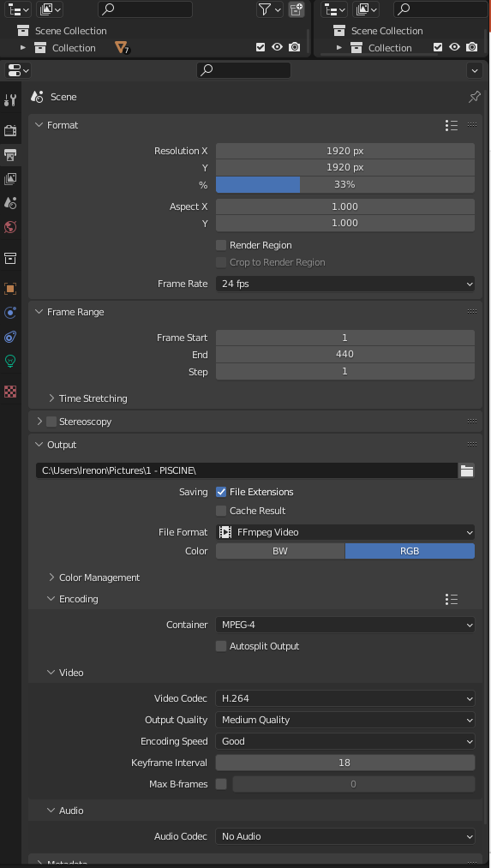Enable the Stereoscopy checkbox

[x=51, y=422]
